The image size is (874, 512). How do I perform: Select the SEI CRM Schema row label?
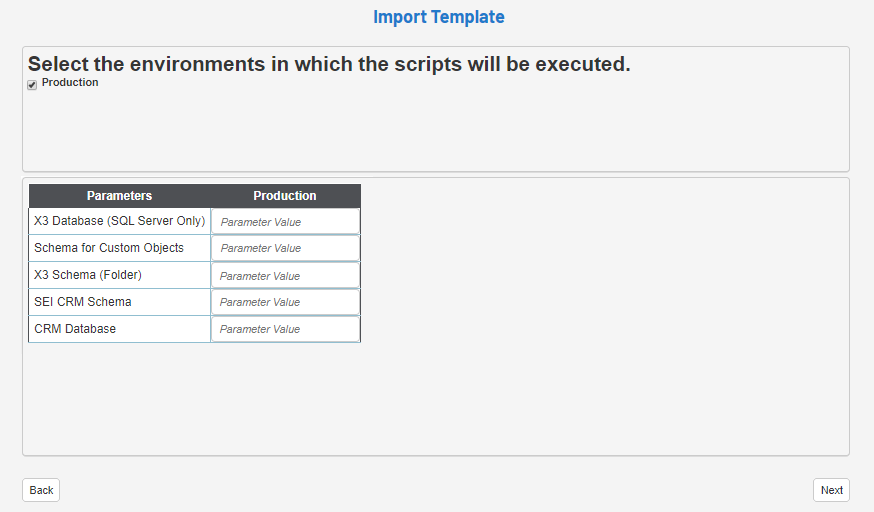[x=83, y=302]
